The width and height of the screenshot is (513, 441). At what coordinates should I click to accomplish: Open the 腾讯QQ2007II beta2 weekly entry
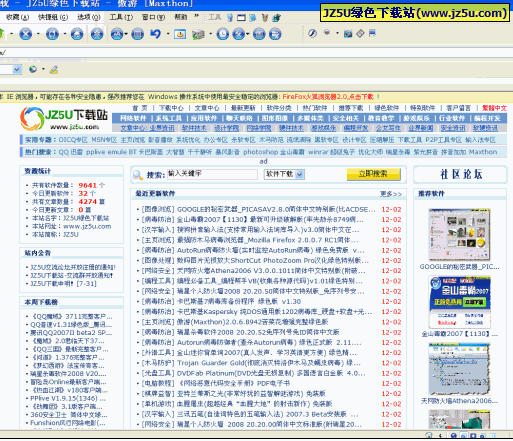pos(71,333)
